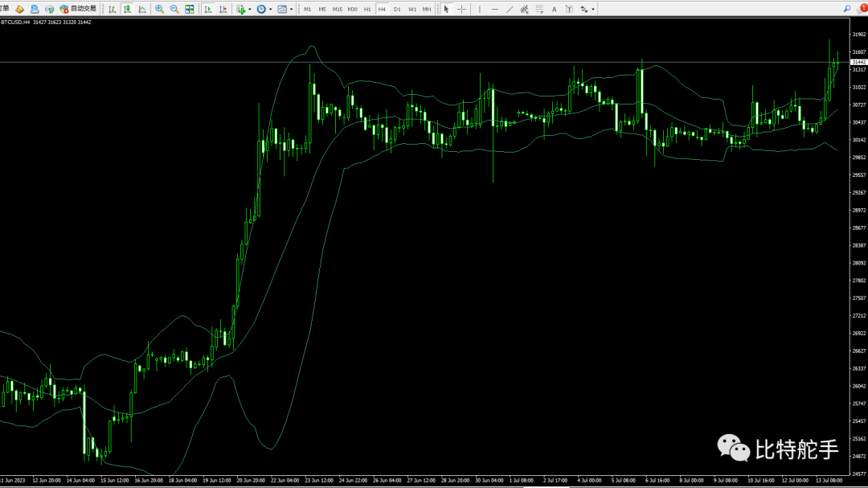Select the H1 timeframe
The width and height of the screenshot is (868, 488).
367,10
